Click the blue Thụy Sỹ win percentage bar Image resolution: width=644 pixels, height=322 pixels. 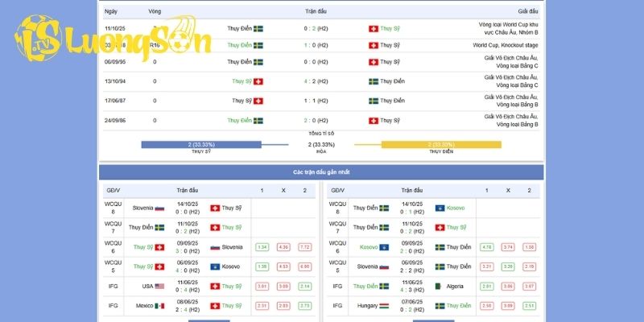click(x=201, y=145)
